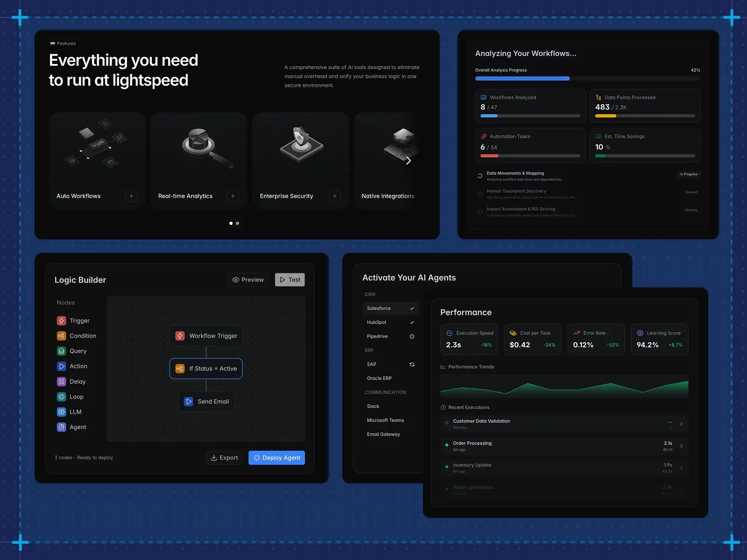The height and width of the screenshot is (560, 747).
Task: Click the Workflow Trigger canvas node
Action: click(206, 336)
